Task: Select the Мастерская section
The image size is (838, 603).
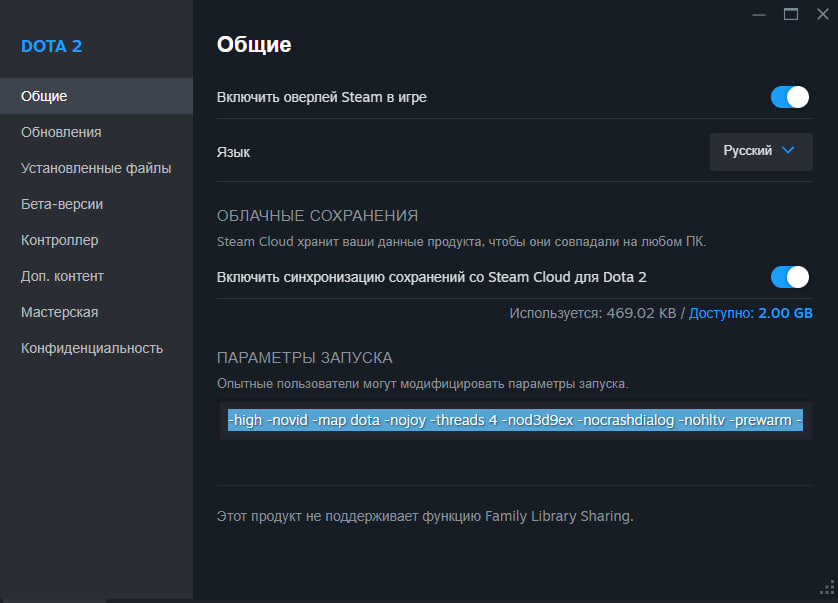Action: (x=59, y=312)
